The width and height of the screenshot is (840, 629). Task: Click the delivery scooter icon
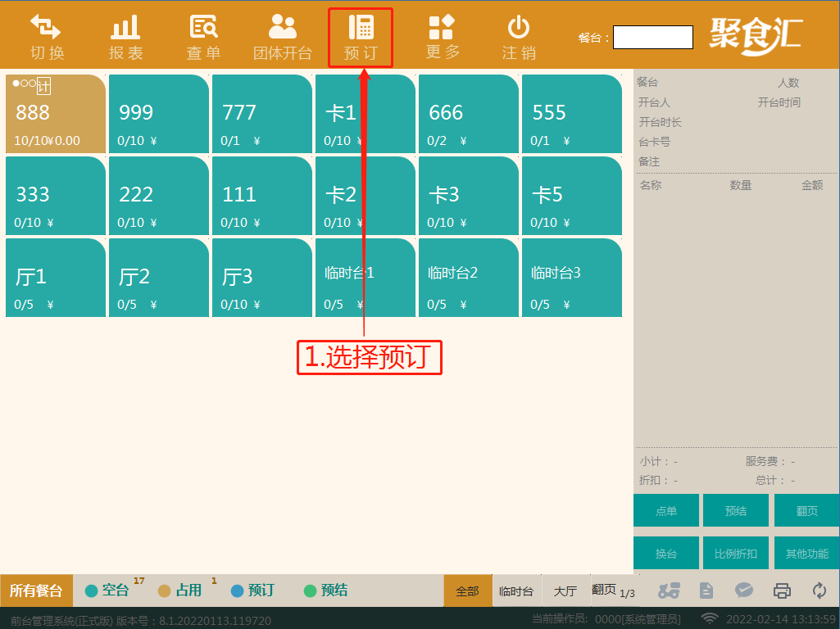pyautogui.click(x=669, y=591)
